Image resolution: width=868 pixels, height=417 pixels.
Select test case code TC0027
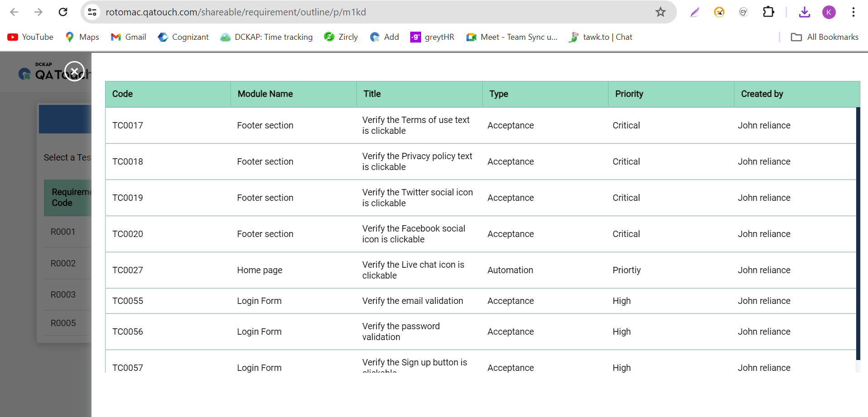tap(128, 270)
